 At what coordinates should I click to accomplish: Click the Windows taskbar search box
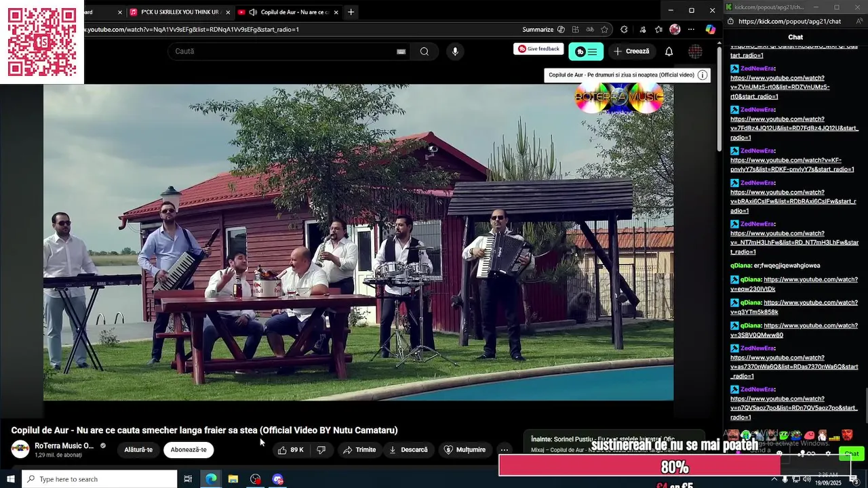tap(100, 479)
